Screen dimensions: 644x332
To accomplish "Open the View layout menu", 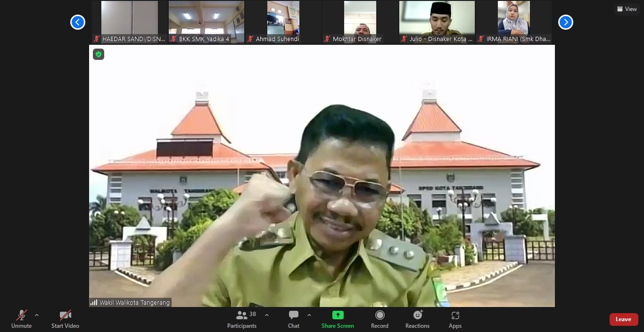I will [x=627, y=9].
